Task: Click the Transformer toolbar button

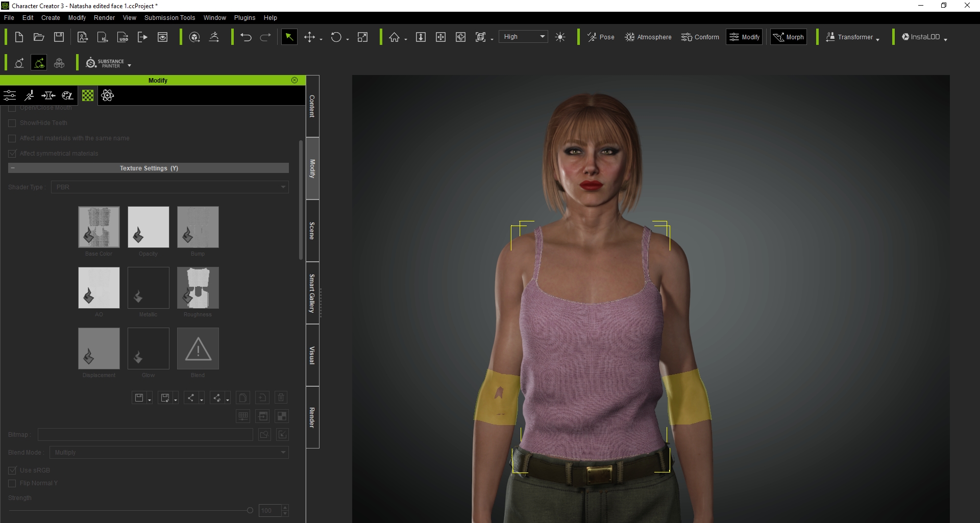Action: (850, 37)
